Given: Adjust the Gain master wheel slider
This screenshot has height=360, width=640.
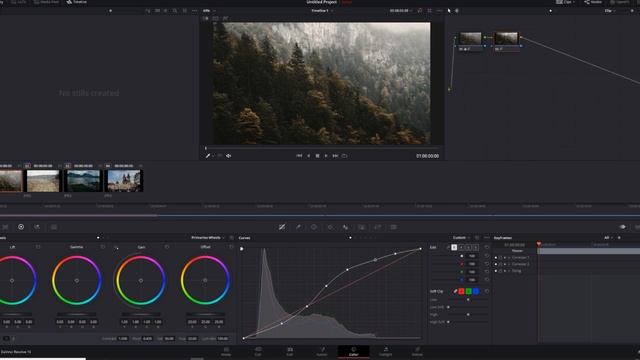Looking at the screenshot, I should click(x=141, y=314).
